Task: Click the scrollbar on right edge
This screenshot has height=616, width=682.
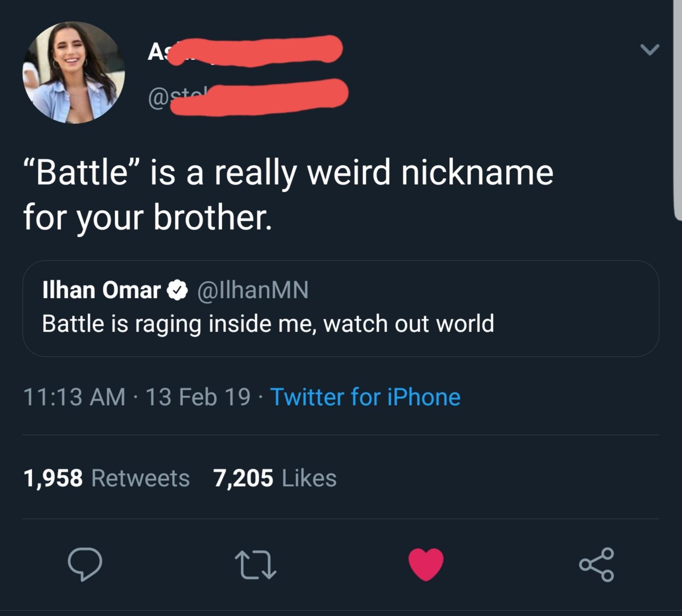Action: coord(677,110)
